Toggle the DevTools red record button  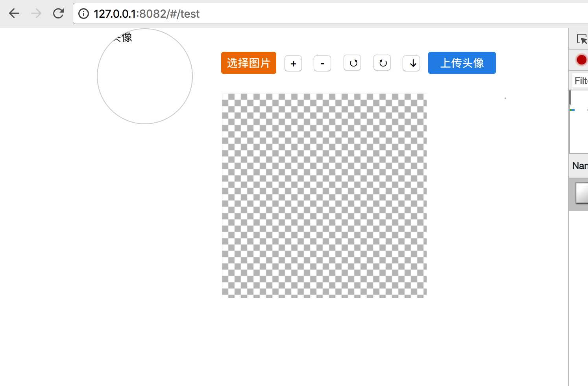click(581, 60)
